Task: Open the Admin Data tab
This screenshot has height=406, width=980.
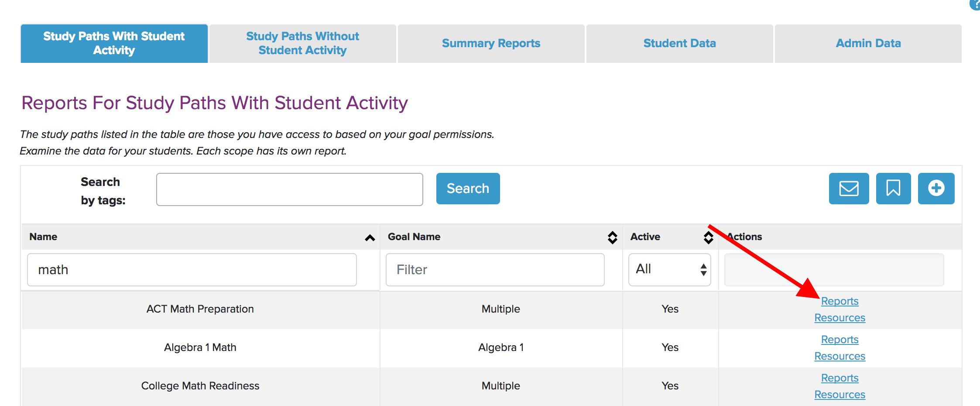Action: tap(867, 43)
